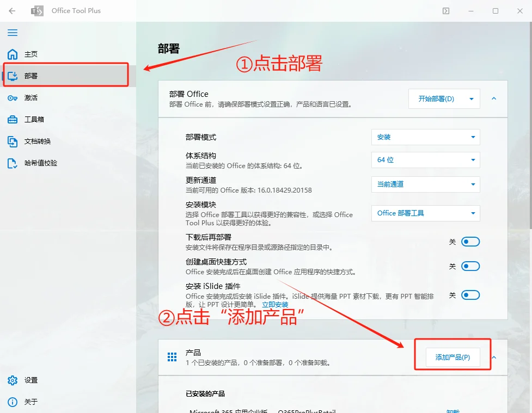The width and height of the screenshot is (532, 413).
Task: Click the settings gear icon
Action: (13, 380)
